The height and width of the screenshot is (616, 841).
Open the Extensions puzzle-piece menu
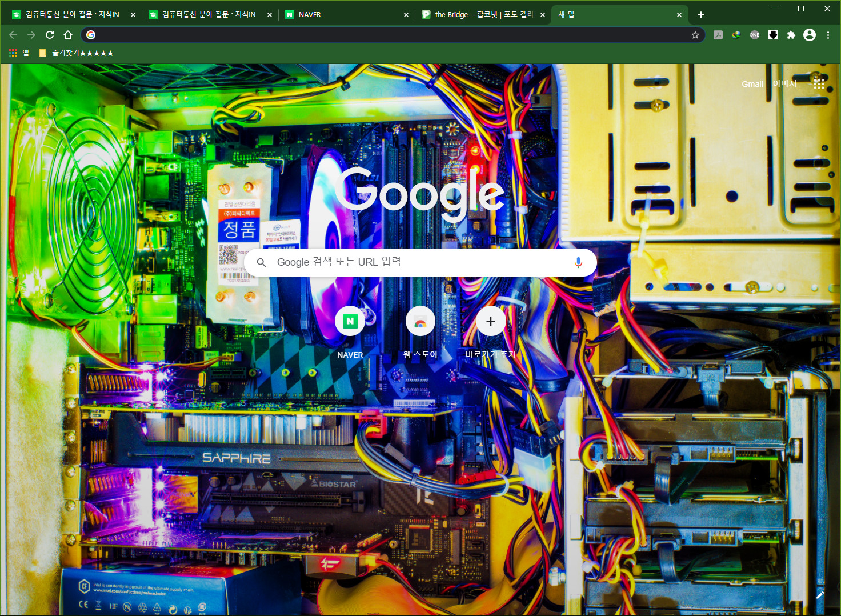(791, 35)
